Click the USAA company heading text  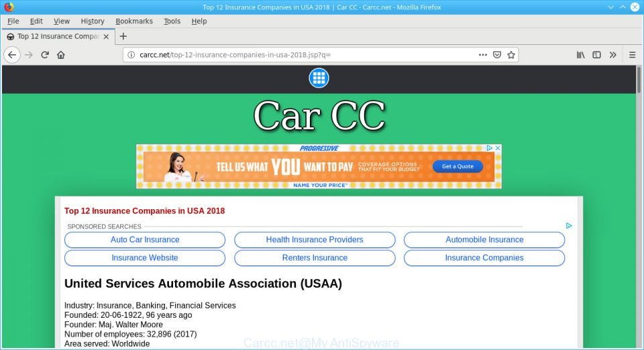click(x=203, y=284)
